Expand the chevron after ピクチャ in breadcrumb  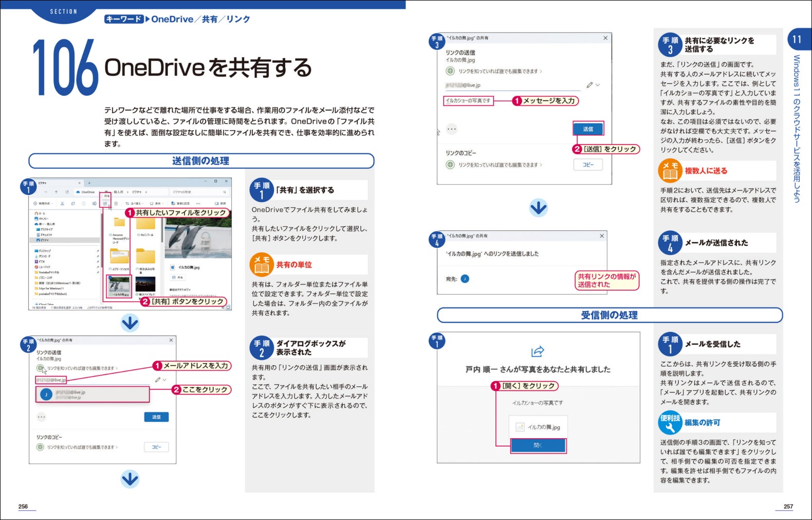tap(146, 192)
